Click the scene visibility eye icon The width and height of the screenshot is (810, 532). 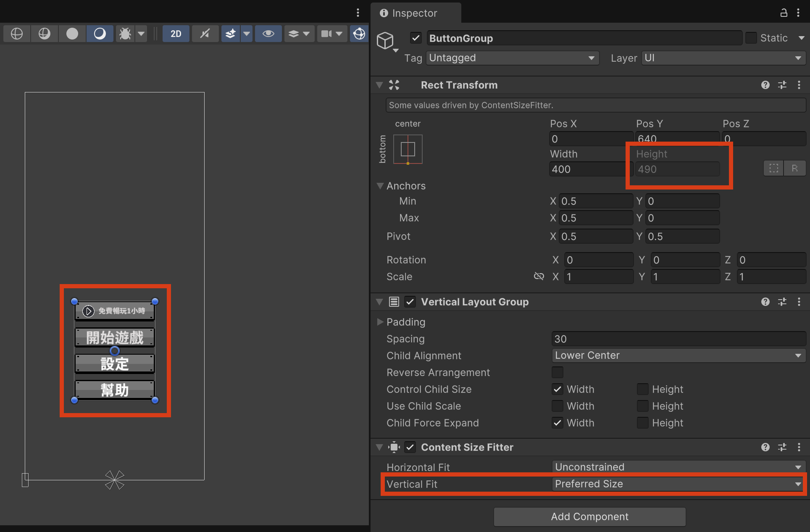(x=268, y=34)
